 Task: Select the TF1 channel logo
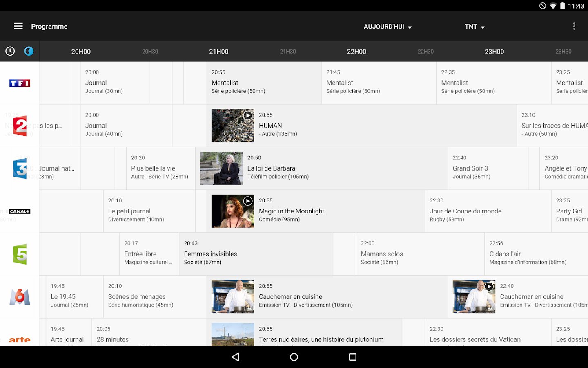[x=20, y=83]
